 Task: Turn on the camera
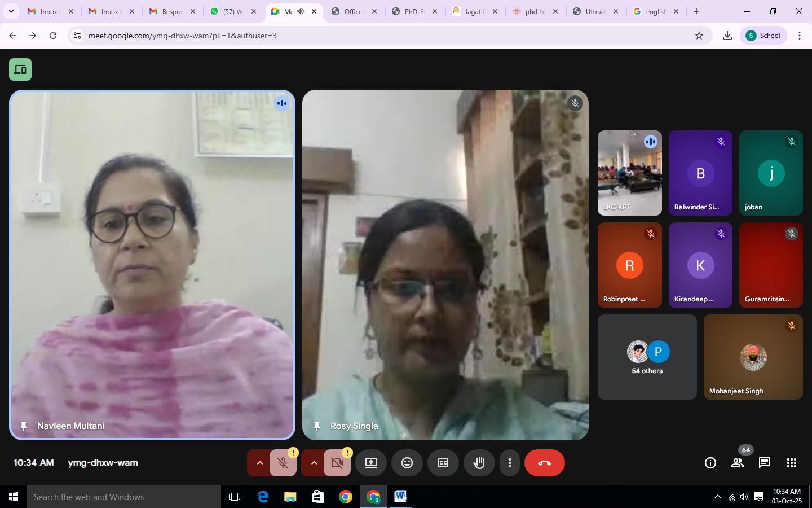pyautogui.click(x=337, y=463)
